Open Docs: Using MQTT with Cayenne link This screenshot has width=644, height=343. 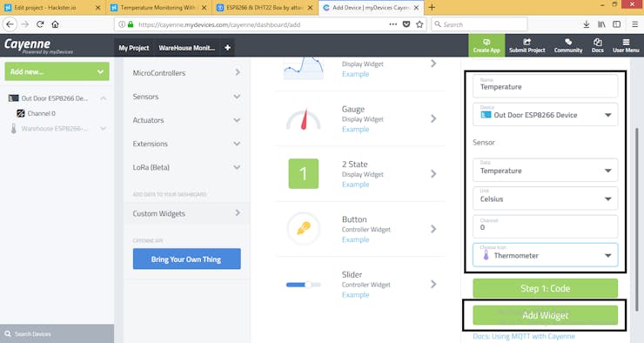524,336
